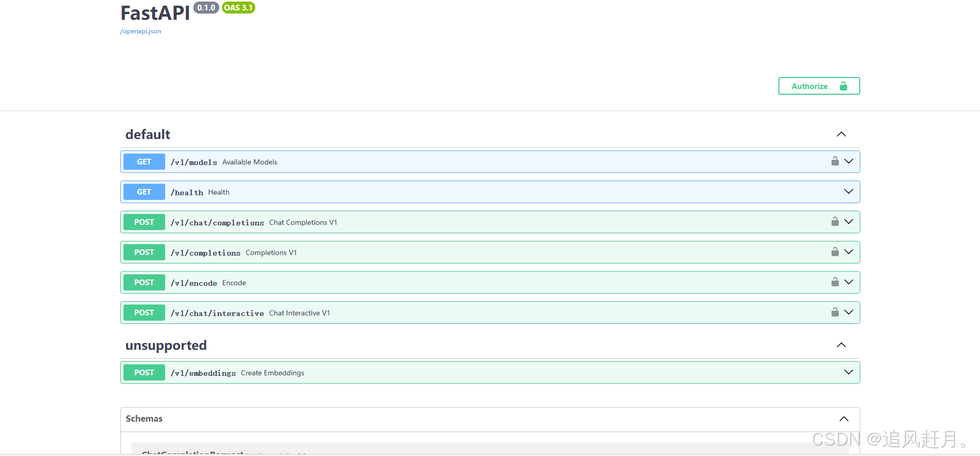Click the 'Completions V1' description
Viewport: 980px width, 456px height.
tap(271, 252)
